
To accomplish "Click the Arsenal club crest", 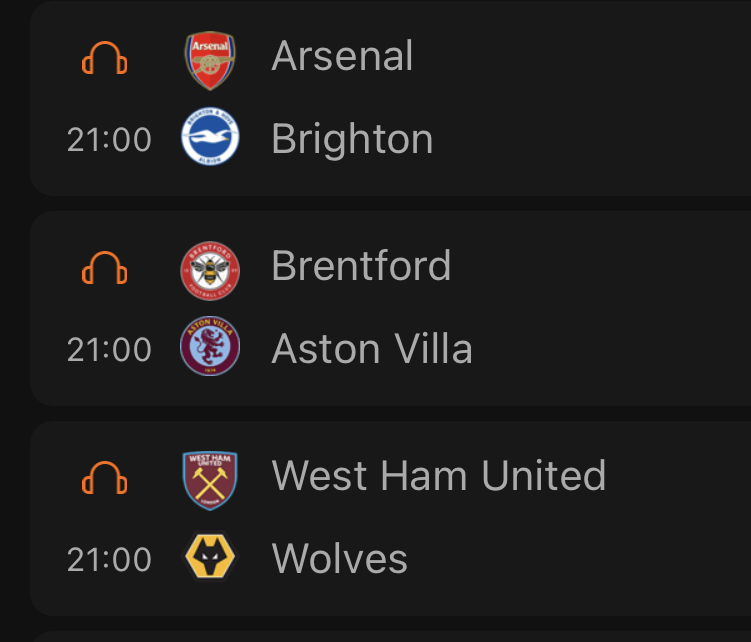I will [210, 60].
